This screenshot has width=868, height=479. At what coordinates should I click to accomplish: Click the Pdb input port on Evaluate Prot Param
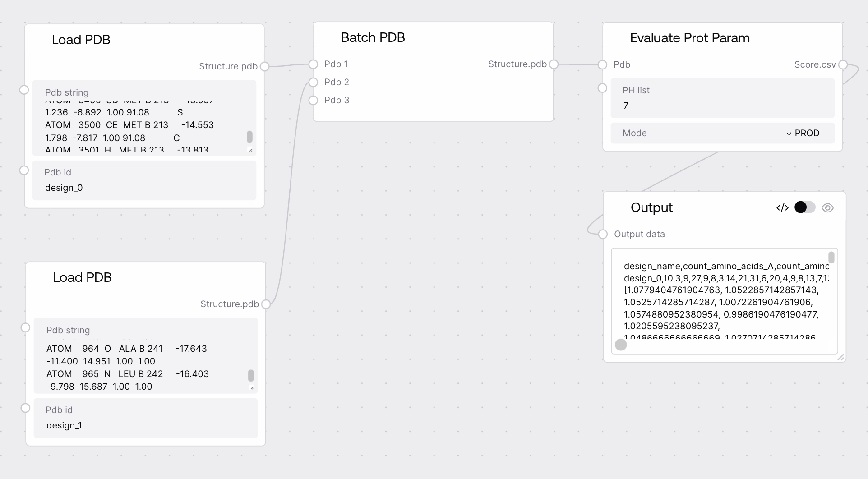[x=602, y=64]
